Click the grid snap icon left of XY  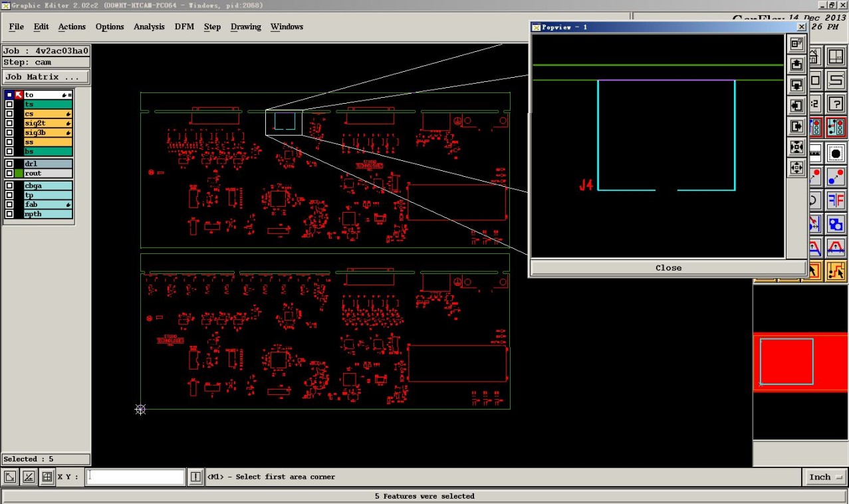pyautogui.click(x=47, y=477)
